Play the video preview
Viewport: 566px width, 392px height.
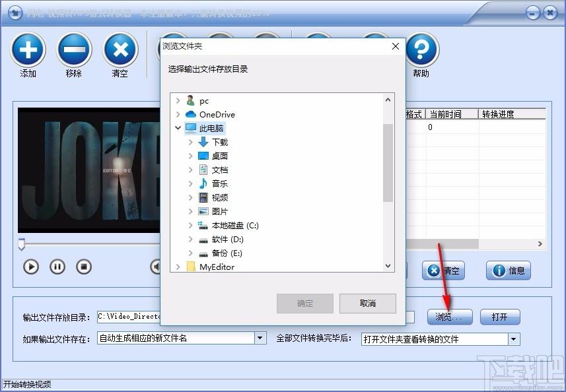pos(31,267)
